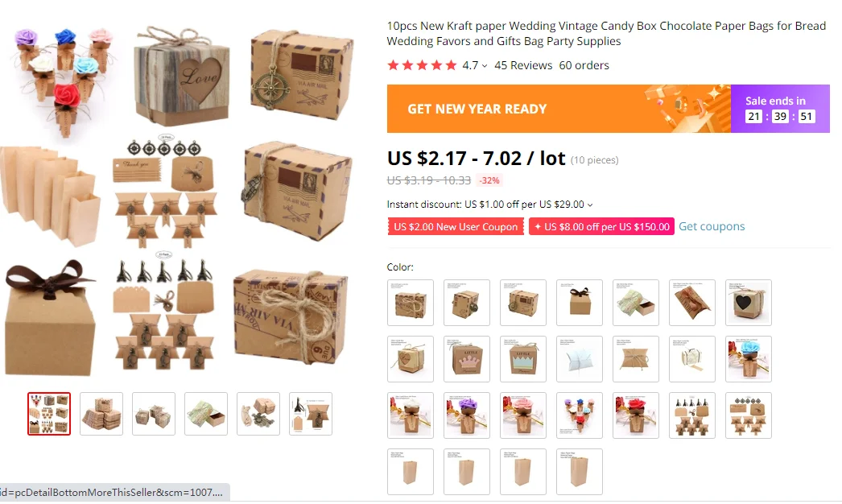Open the GET NEW YEAR READY banner

pyautogui.click(x=559, y=109)
